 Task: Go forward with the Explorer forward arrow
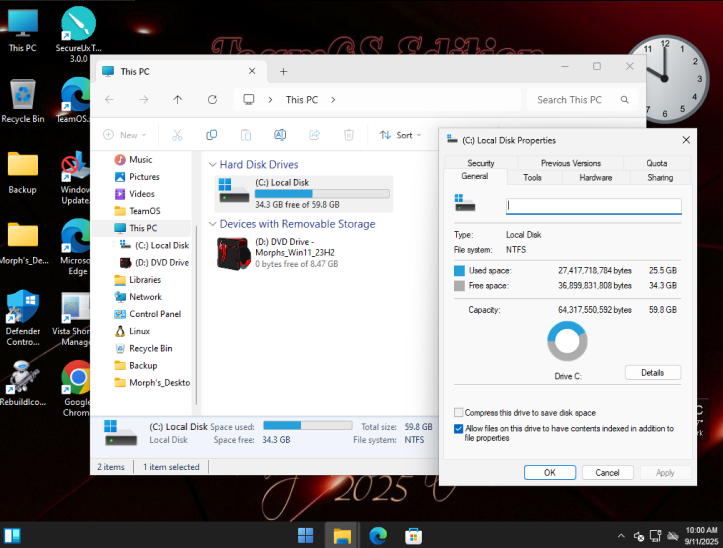point(144,100)
